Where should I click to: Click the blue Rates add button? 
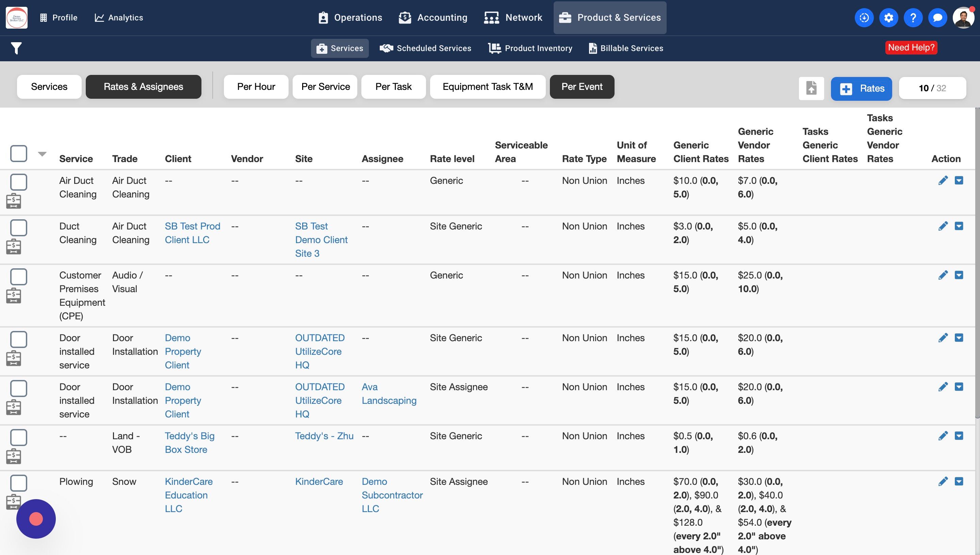(861, 89)
